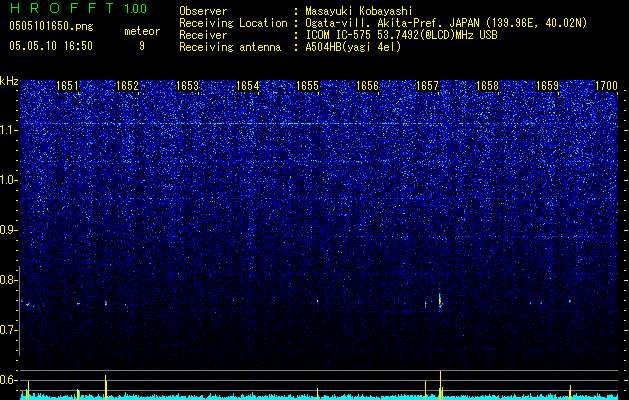This screenshot has height=400, width=629.
Task: Click the tallest yellow signal spike after 1657
Action: [440, 385]
